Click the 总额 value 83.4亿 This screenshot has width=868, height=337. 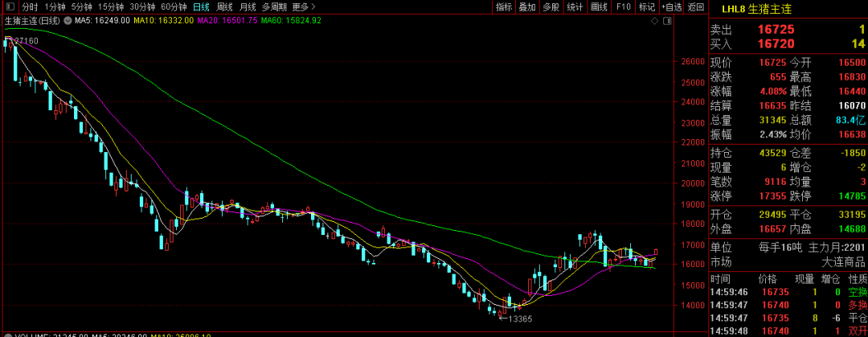pyautogui.click(x=850, y=119)
